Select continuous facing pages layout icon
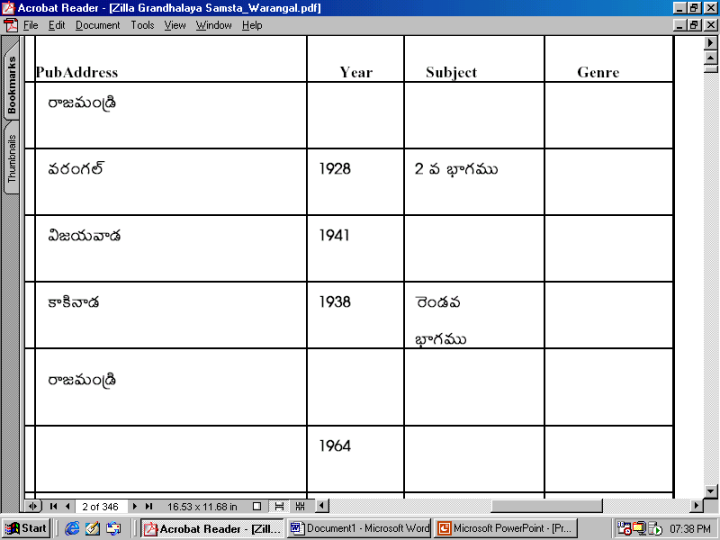Screen dimensions: 720x540 (x=299, y=507)
